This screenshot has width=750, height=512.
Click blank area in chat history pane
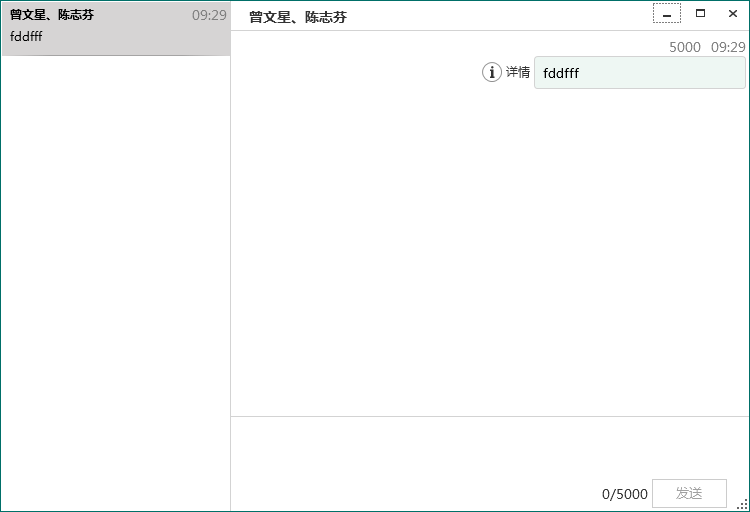pyautogui.click(x=490, y=250)
